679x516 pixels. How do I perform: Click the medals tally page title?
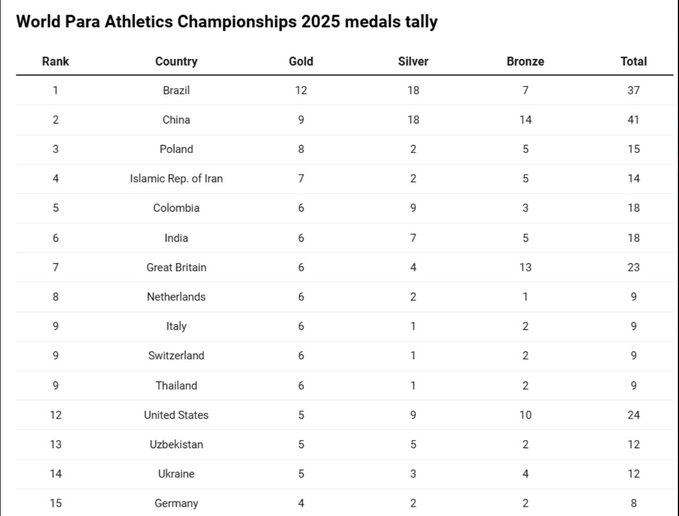click(227, 21)
